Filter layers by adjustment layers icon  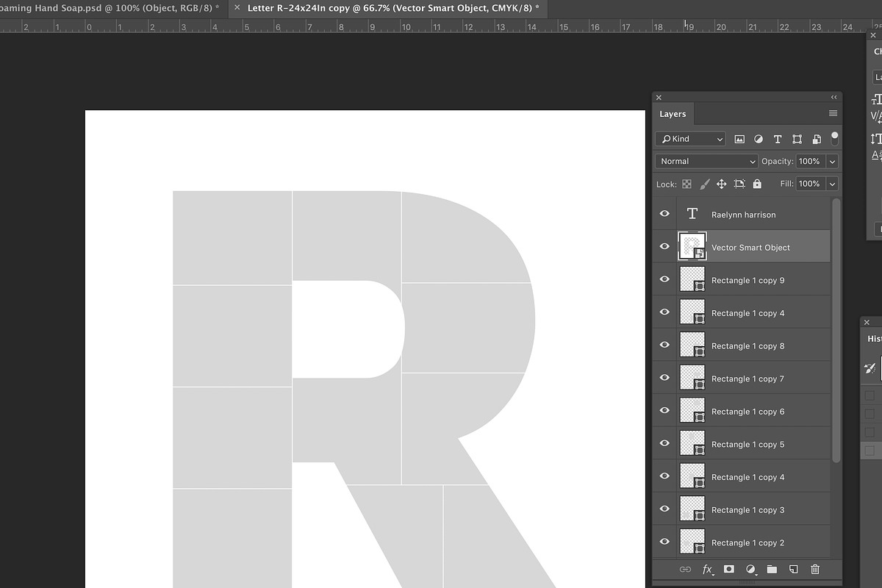[x=759, y=139]
